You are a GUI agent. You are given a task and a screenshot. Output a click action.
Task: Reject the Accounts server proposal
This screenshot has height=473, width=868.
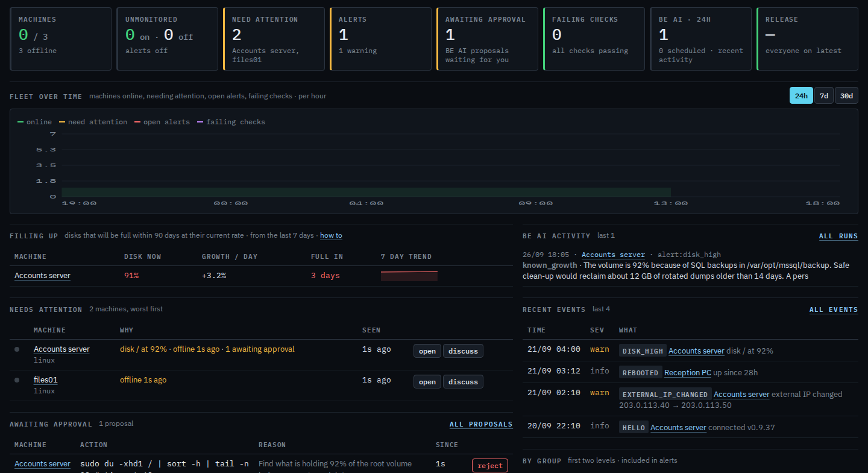490,466
